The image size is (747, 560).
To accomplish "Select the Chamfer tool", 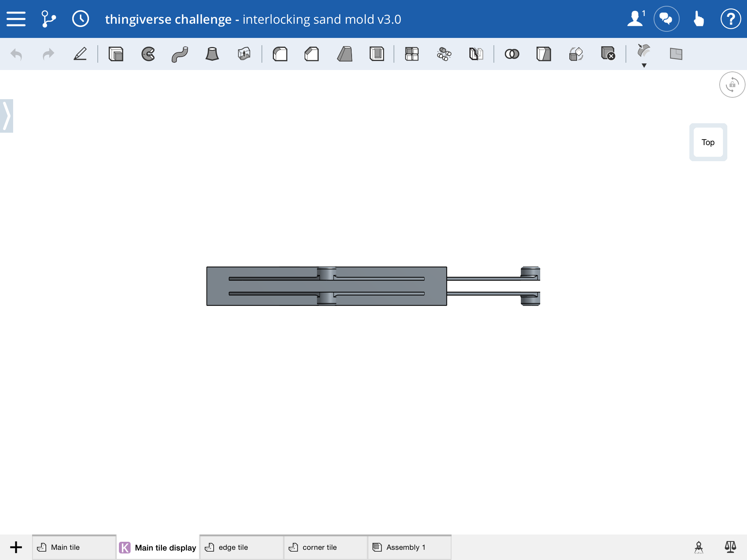I will tap(312, 54).
